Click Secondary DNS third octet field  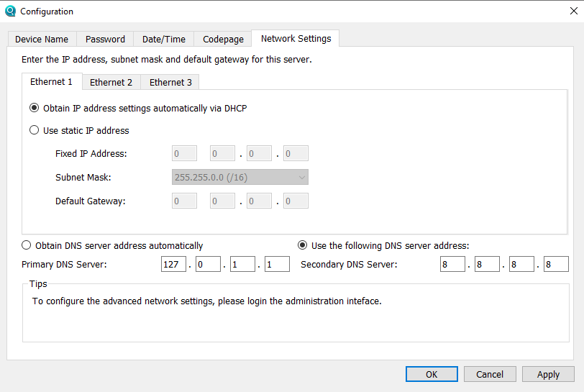click(521, 264)
